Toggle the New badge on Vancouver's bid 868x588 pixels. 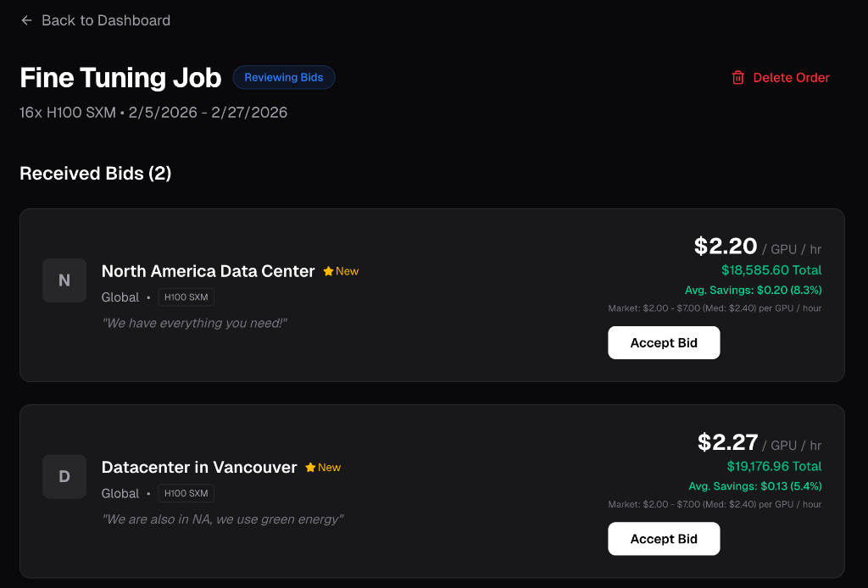(x=323, y=467)
